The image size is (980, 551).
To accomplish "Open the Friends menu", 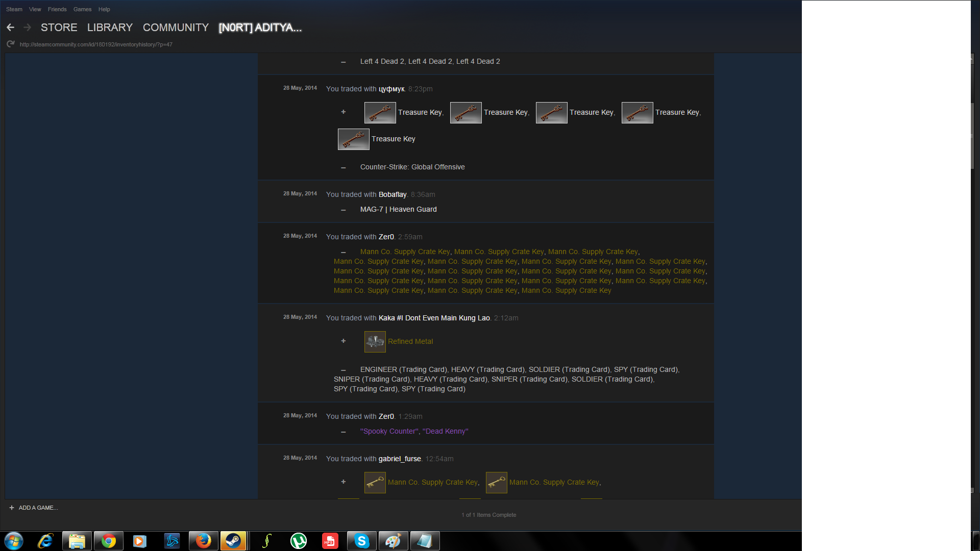I will [57, 9].
